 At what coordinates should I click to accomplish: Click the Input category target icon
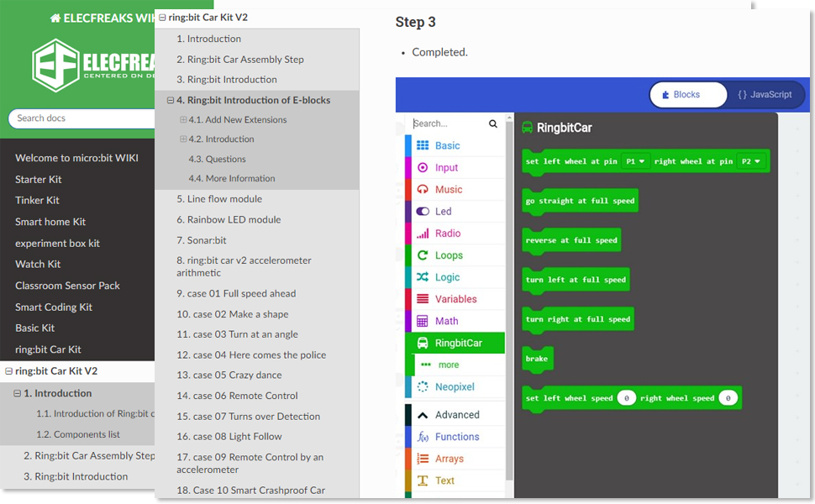point(423,167)
